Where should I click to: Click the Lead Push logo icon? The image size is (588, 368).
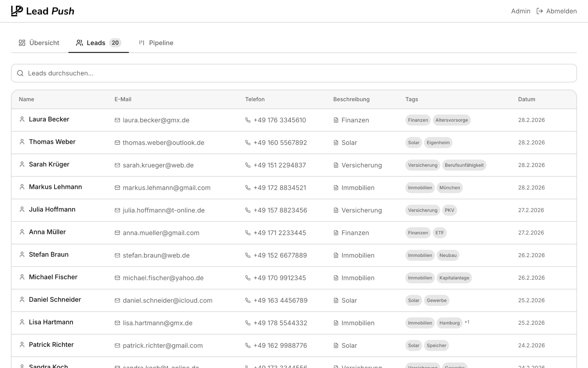click(x=17, y=11)
